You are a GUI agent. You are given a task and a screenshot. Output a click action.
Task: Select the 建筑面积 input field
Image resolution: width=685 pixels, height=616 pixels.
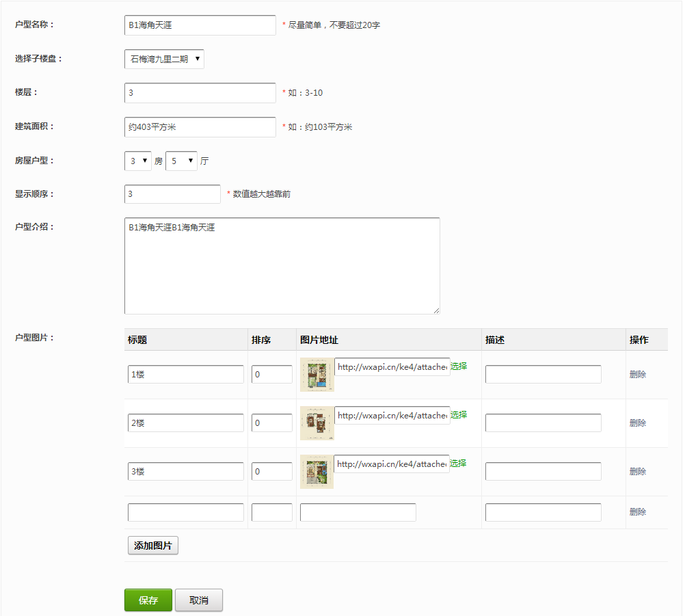(x=200, y=127)
